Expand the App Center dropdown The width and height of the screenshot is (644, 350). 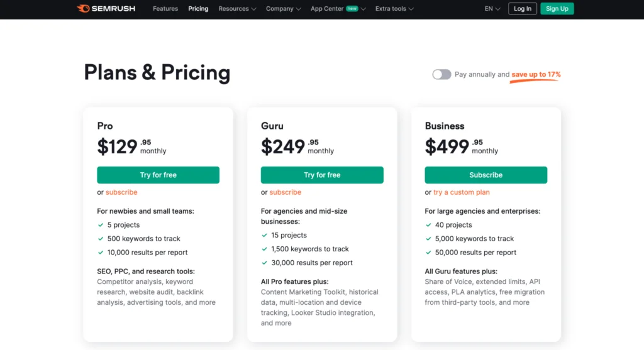[338, 9]
